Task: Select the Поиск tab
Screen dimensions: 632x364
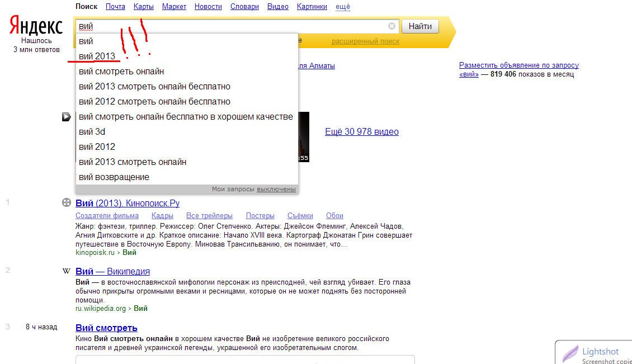Action: click(86, 7)
